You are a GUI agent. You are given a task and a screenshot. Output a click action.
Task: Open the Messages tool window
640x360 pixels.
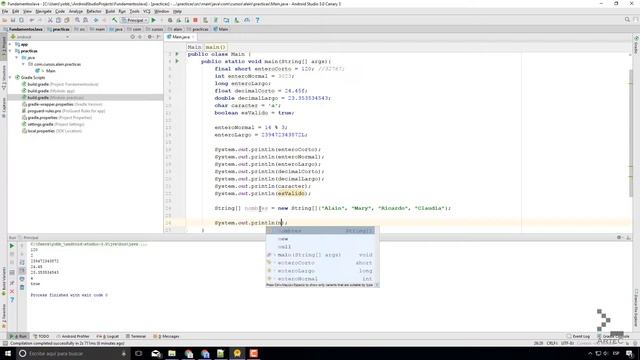(x=167, y=336)
